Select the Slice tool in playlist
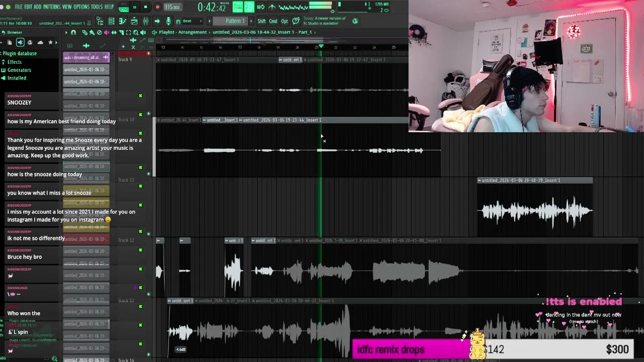The height and width of the screenshot is (362, 644). click(121, 32)
